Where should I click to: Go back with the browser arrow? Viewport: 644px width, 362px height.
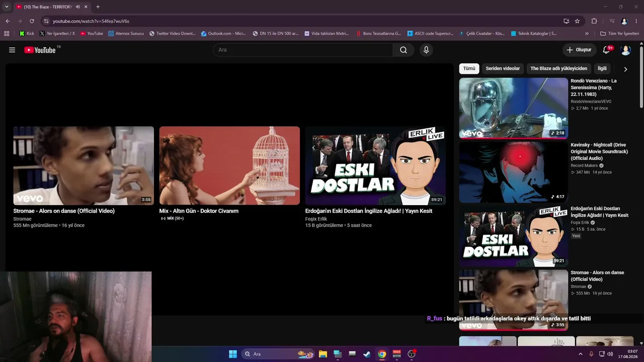point(8,21)
